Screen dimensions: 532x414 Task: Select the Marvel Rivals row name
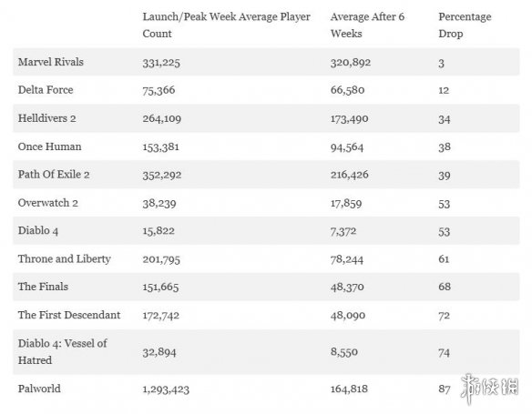[50, 62]
